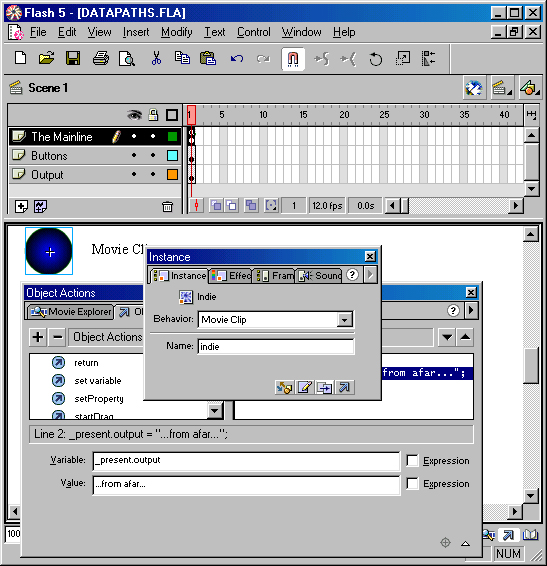This screenshot has width=547, height=566.
Task: Click the Edit Symbol icon in Instance panel
Action: (x=304, y=387)
